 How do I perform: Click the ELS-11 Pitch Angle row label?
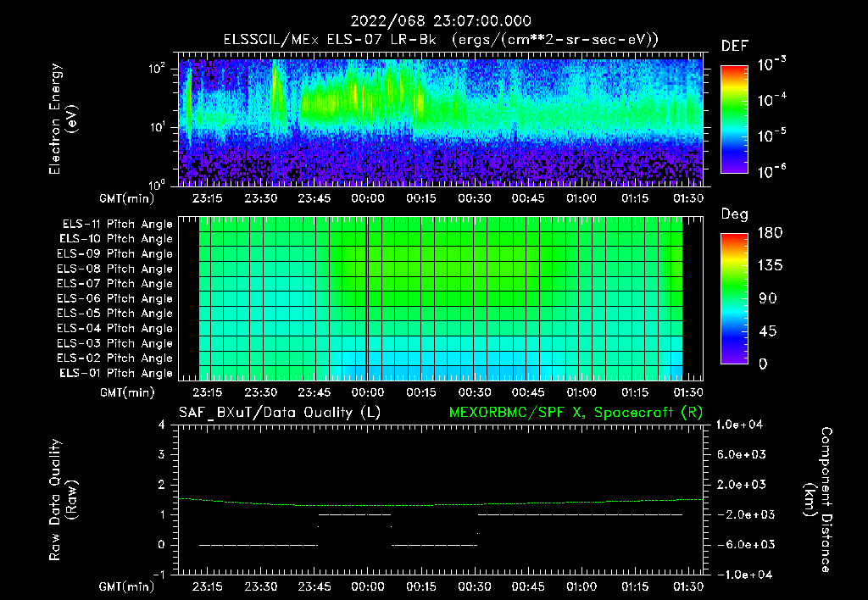click(x=117, y=225)
